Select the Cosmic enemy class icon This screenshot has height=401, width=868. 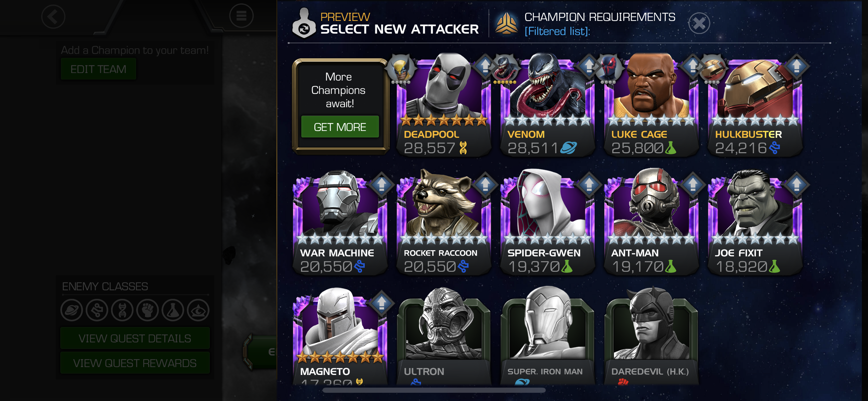tap(72, 310)
